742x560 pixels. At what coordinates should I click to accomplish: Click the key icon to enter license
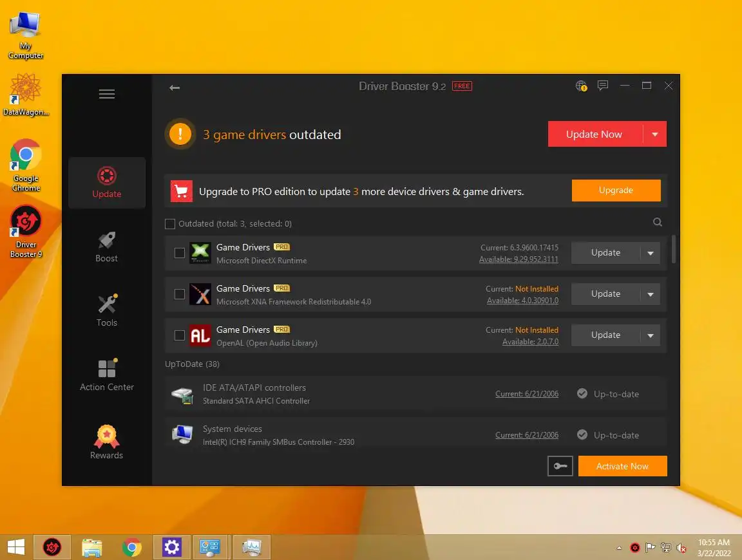pos(560,466)
